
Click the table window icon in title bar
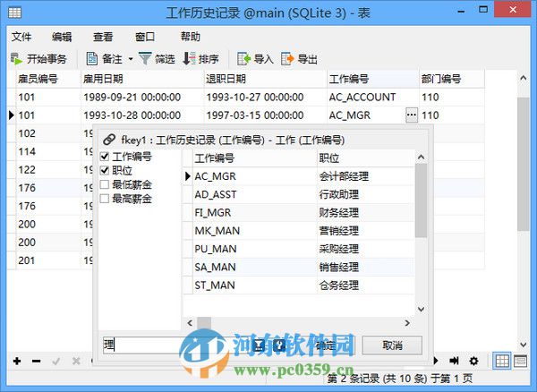pos(14,13)
